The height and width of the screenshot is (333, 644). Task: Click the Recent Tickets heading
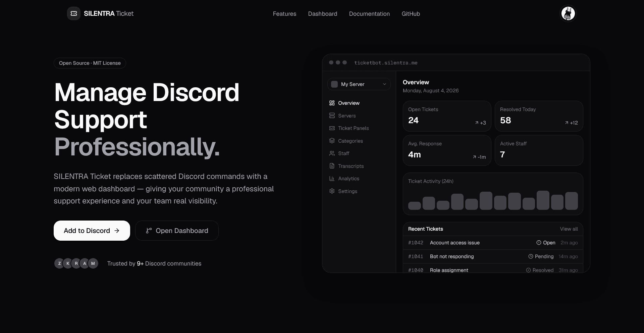(x=426, y=229)
